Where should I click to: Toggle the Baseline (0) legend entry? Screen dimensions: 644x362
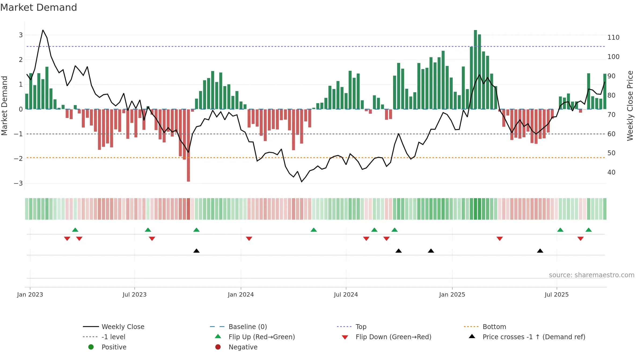coord(238,327)
